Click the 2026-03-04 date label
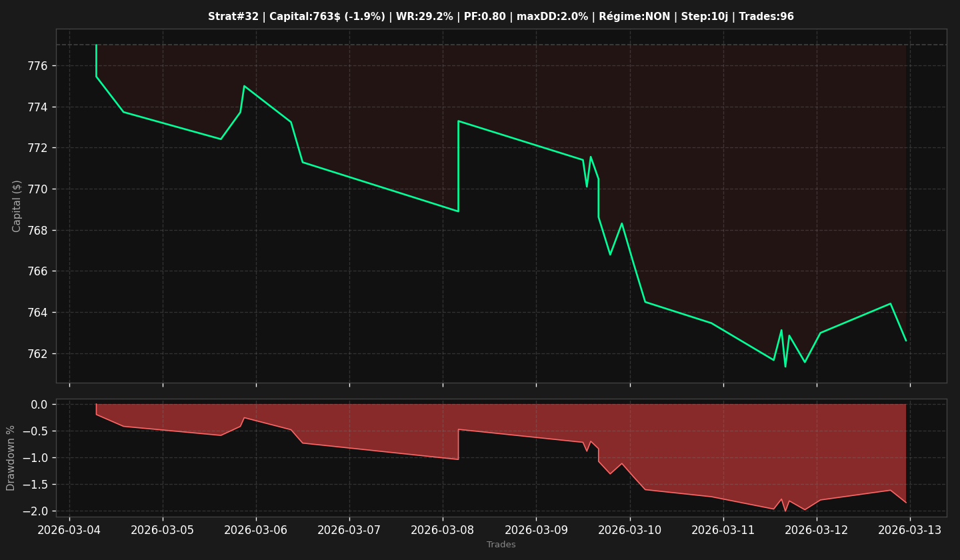Viewport: 960px width, 560px height. click(x=69, y=530)
